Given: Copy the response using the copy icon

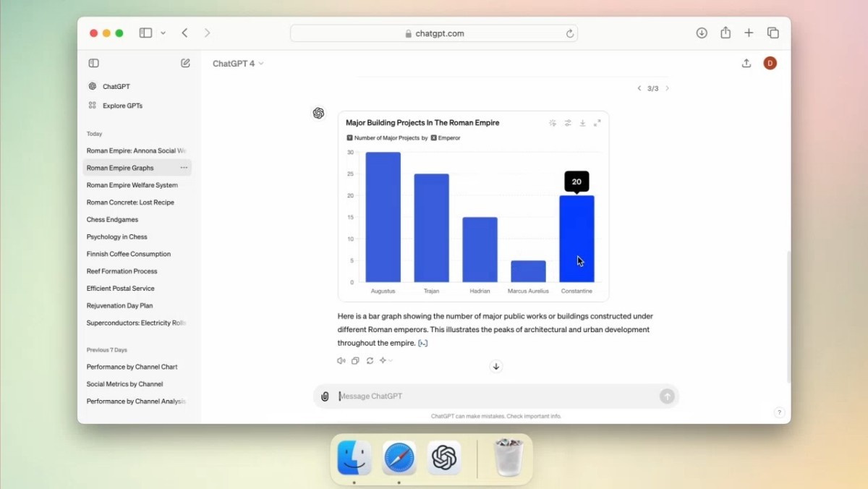Looking at the screenshot, I should (355, 360).
